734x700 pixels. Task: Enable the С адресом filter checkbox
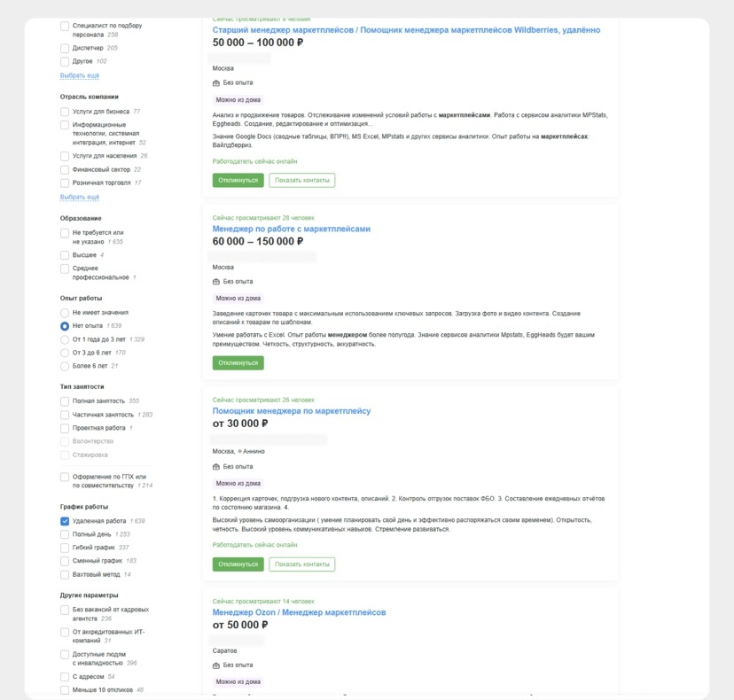coord(65,677)
